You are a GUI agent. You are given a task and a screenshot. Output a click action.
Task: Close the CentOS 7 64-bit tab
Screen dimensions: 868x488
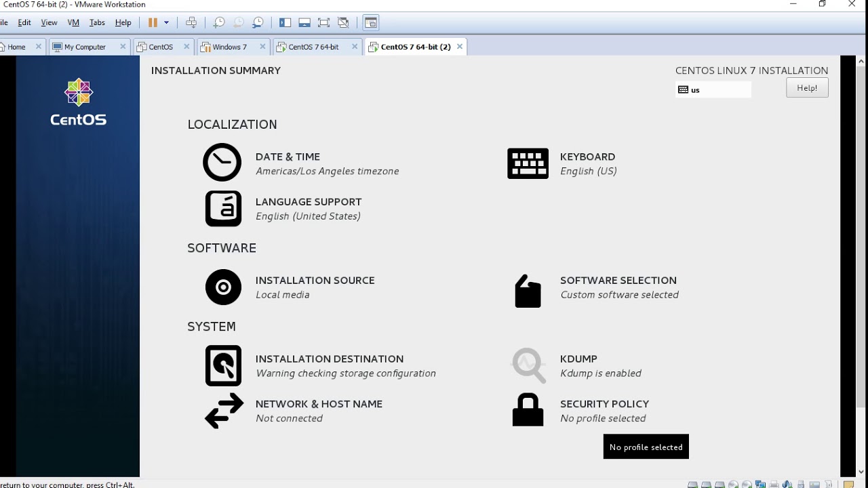pos(354,47)
